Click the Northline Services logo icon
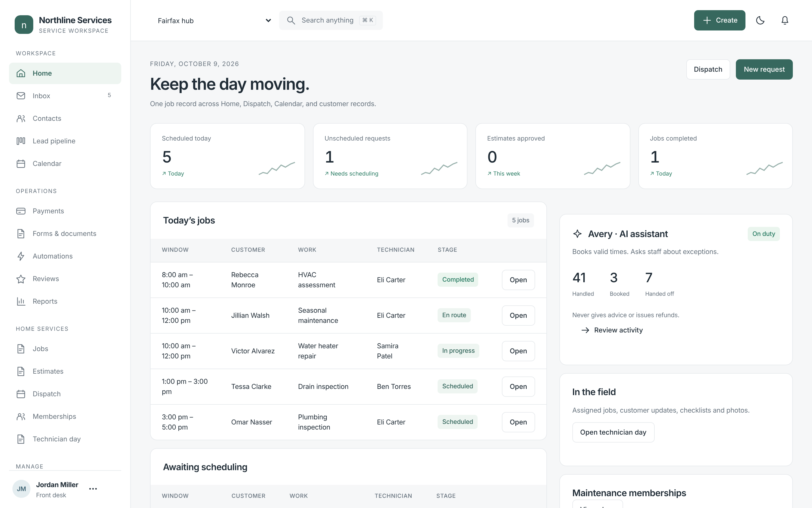Viewport: 812px width, 508px height. click(24, 25)
